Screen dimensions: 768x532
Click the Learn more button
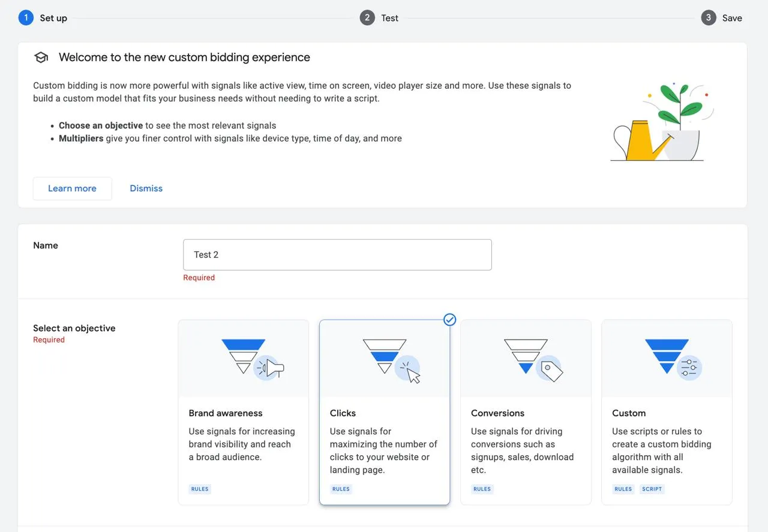(x=72, y=188)
